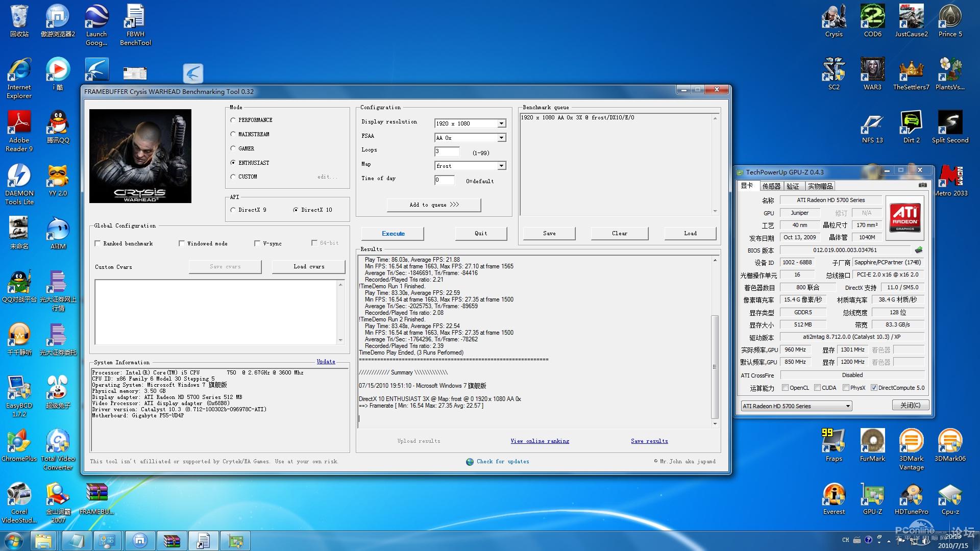Expand the Display resolution dropdown

[501, 123]
